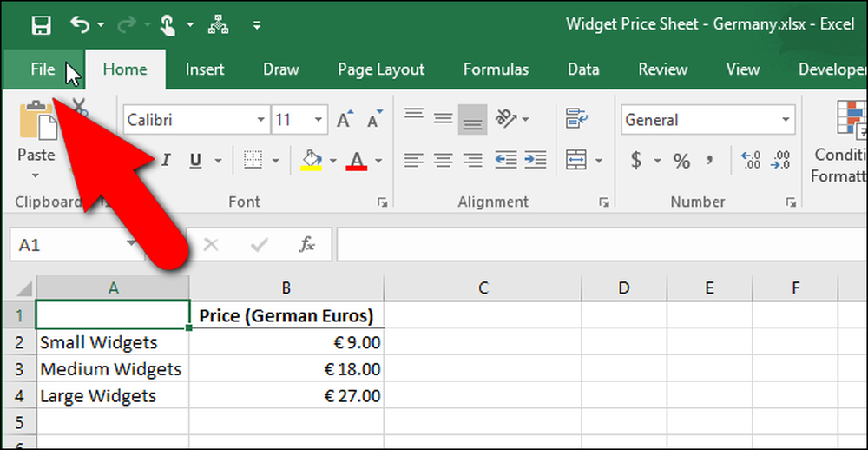Click the Orientation text-rotation icon
This screenshot has height=450, width=868.
507,118
